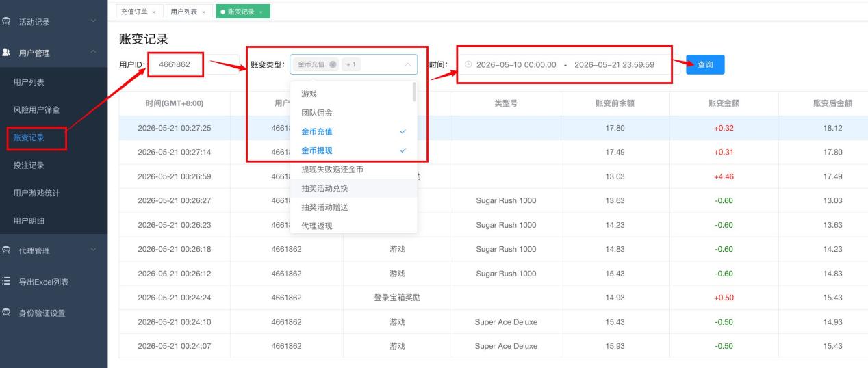Screen dimensions: 868x368
Task: Close the 账变记录 tab
Action: point(261,12)
